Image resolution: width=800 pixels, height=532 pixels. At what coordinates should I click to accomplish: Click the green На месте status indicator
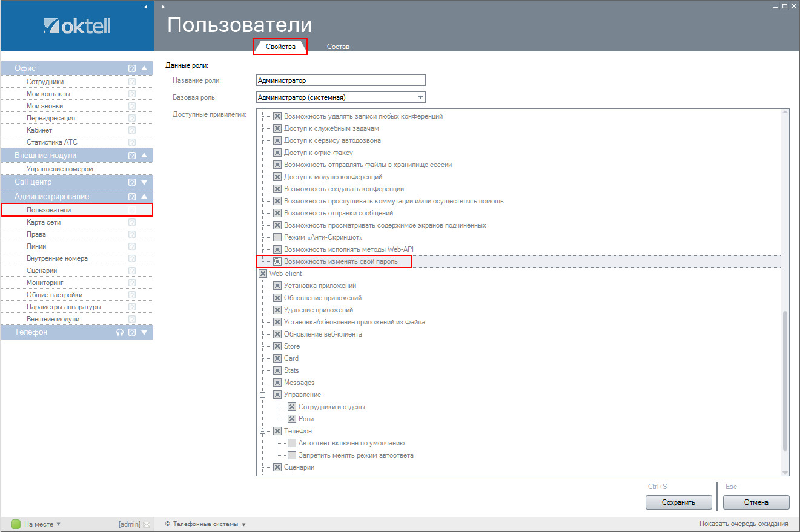pos(16,524)
